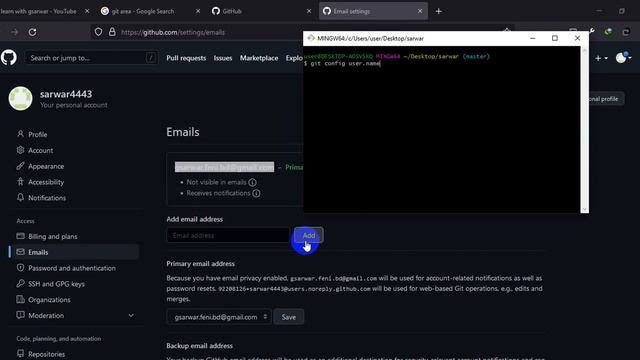This screenshot has width=640, height=360.
Task: Click the Accessibility icon in sidebar
Action: tap(20, 182)
